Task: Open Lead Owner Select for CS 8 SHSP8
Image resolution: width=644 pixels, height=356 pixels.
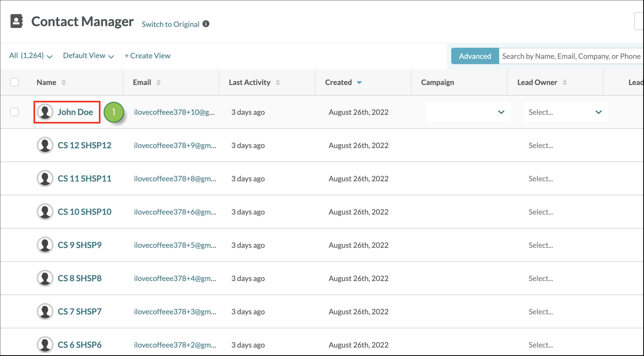Action: [541, 278]
